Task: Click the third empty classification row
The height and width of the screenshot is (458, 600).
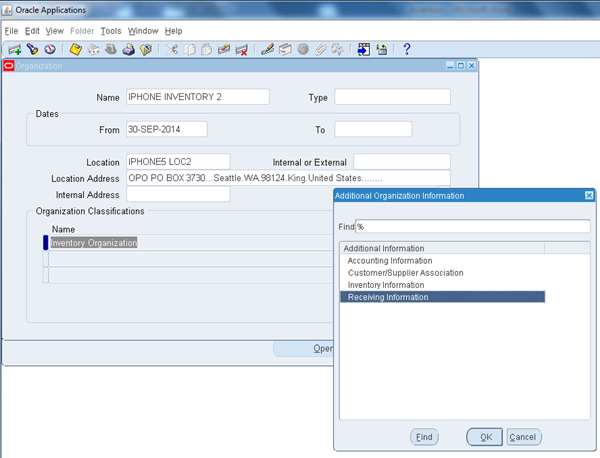Action: [191, 275]
